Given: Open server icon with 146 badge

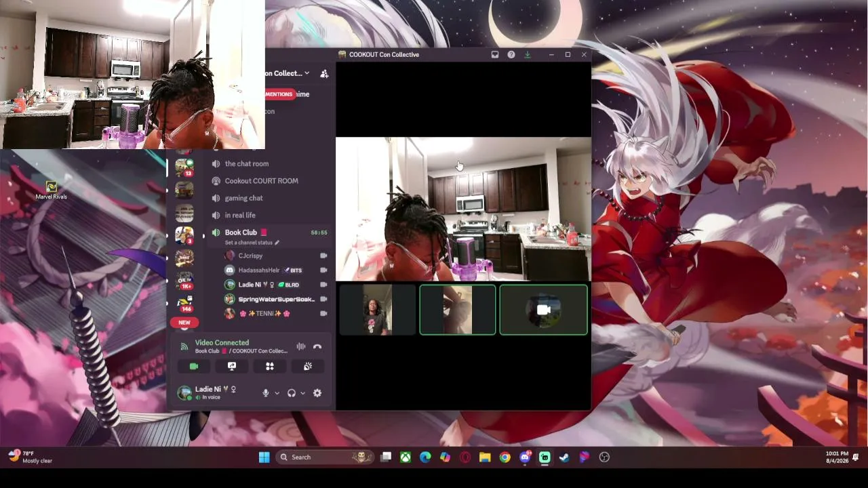Looking at the screenshot, I should 184,303.
